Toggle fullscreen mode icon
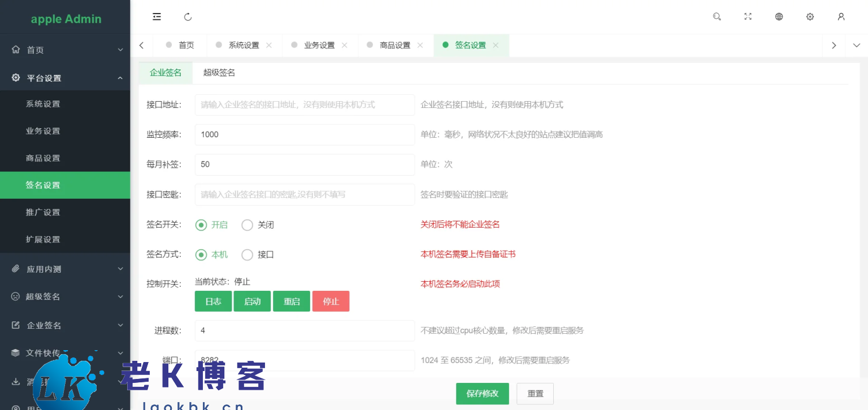Screen dimensions: 868x410 click(x=748, y=17)
